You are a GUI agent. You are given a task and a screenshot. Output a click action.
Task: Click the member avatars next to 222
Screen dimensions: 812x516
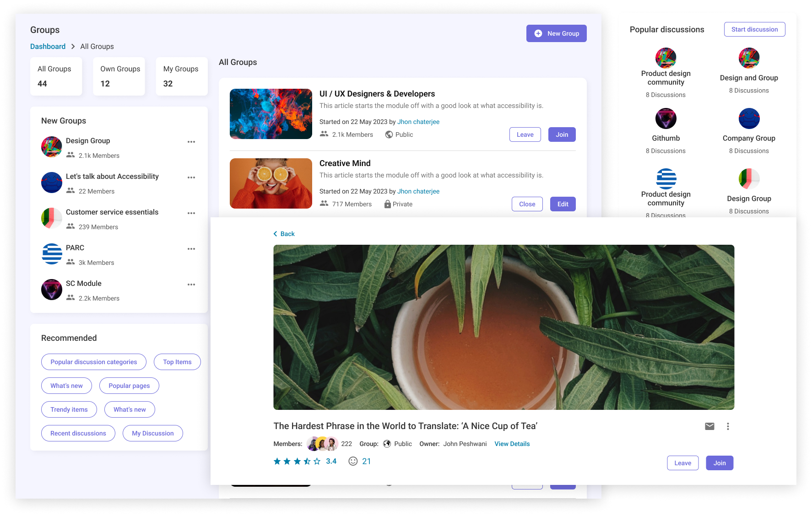pyautogui.click(x=322, y=444)
